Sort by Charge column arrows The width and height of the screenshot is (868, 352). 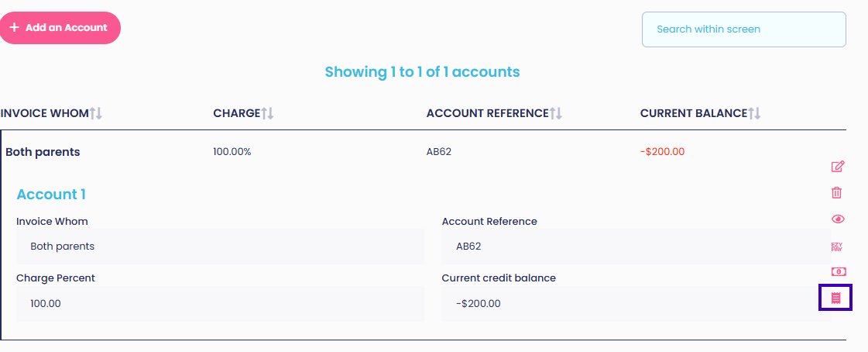click(268, 113)
